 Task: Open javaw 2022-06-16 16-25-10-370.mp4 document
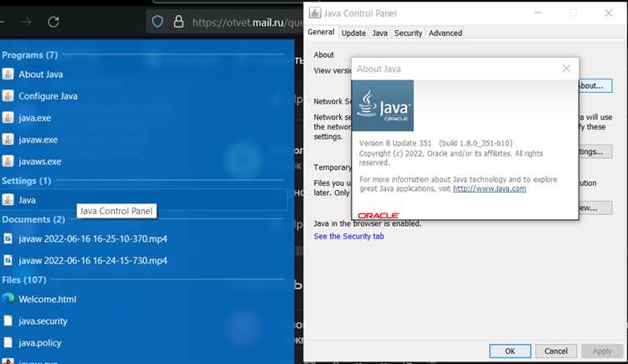point(93,238)
